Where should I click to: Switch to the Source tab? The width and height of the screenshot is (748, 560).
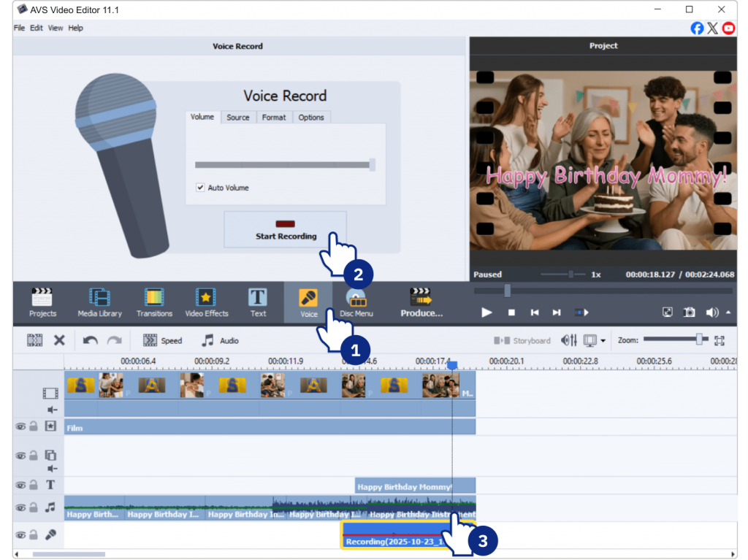237,117
